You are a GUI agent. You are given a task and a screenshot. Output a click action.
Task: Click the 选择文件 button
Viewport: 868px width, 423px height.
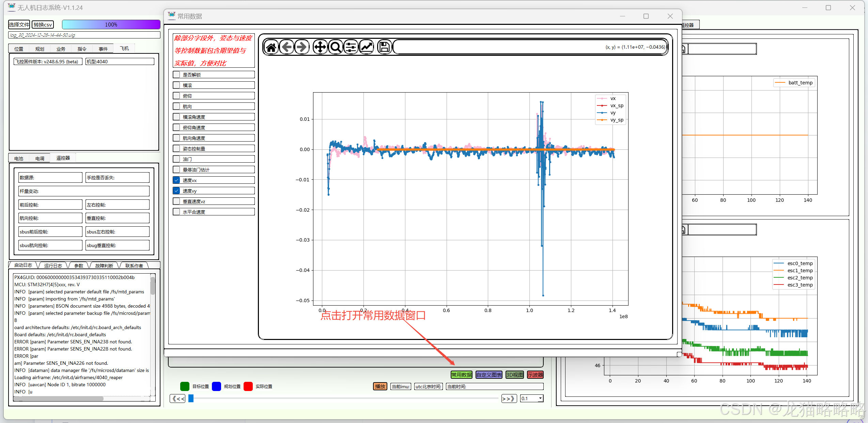pyautogui.click(x=19, y=25)
